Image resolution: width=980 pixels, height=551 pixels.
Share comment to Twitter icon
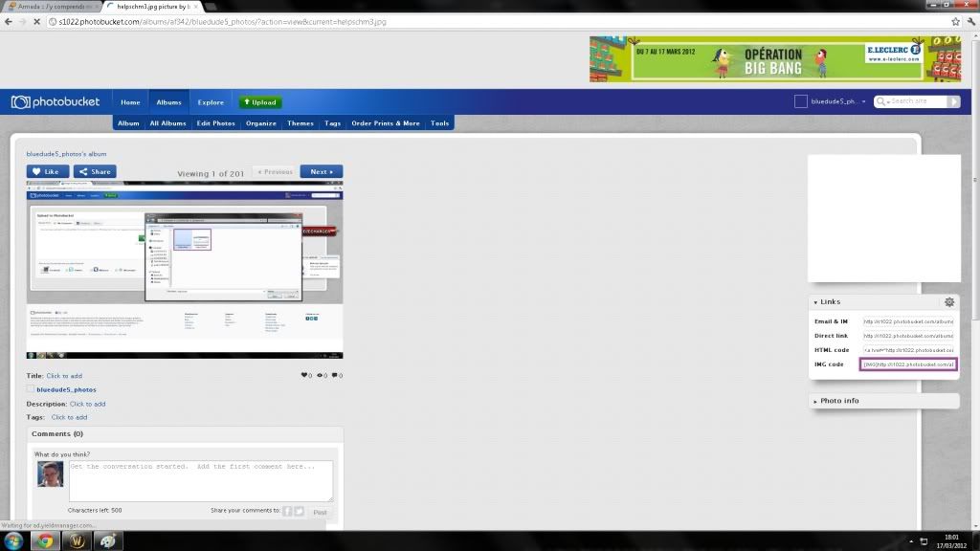pos(300,511)
